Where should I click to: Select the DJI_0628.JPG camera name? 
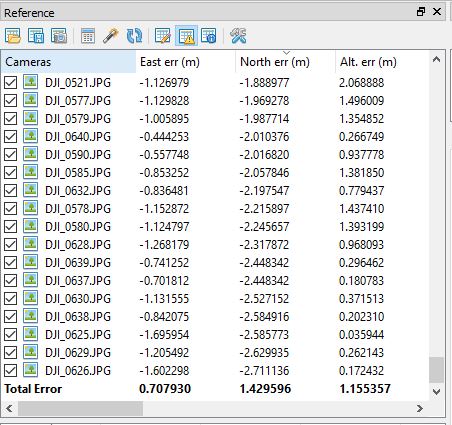coord(78,245)
